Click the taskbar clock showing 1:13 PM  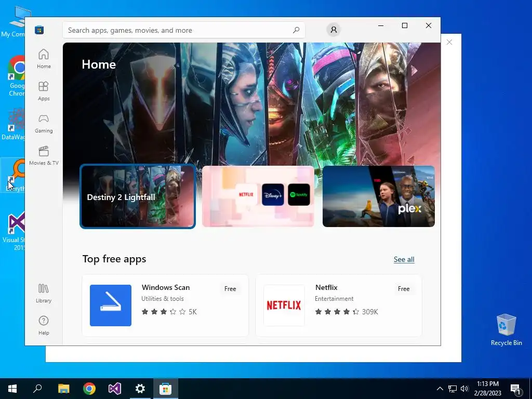tap(487, 389)
